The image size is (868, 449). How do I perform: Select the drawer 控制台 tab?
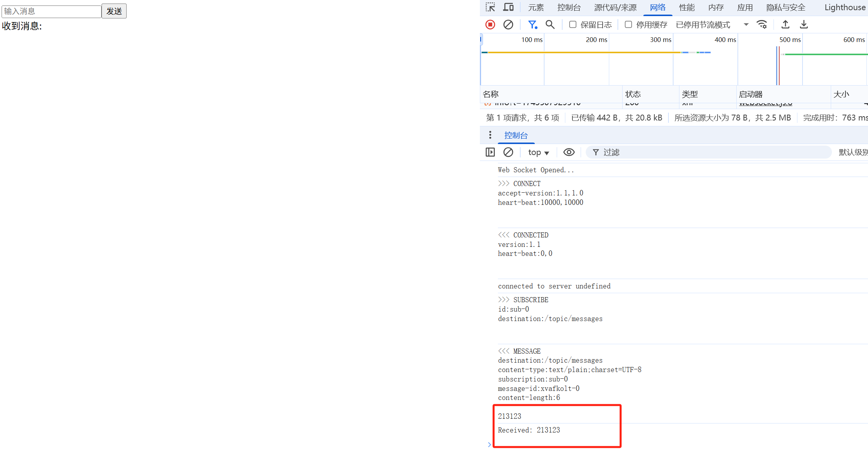point(516,135)
